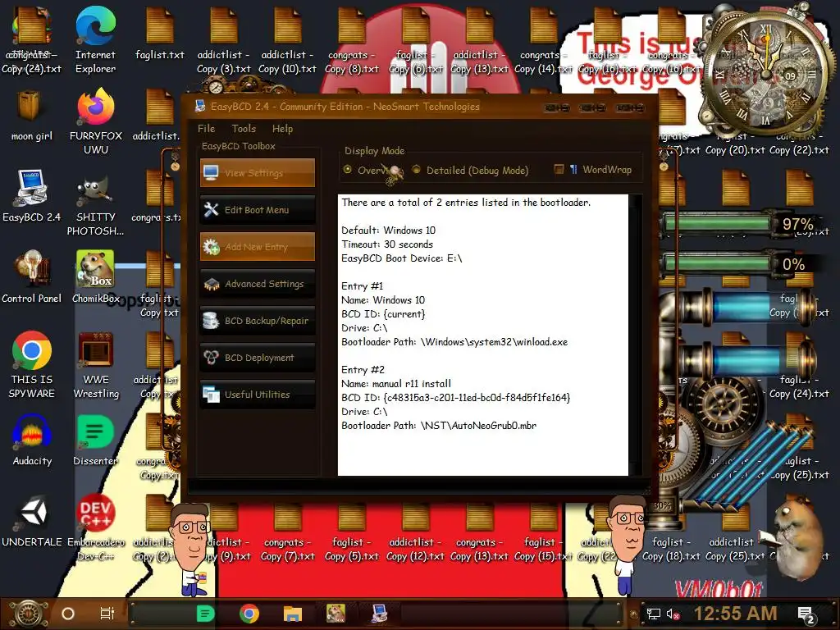Select the WWE Wrestling desktop icon
This screenshot has width=840, height=630.
click(95, 365)
